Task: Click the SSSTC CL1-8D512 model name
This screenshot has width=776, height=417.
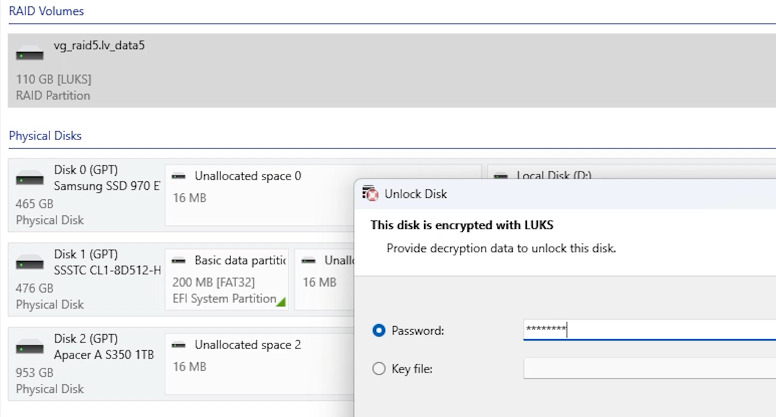Action: (x=107, y=271)
